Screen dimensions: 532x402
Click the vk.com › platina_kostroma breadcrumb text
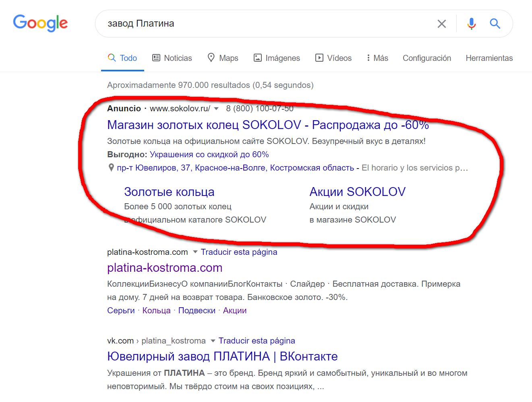(x=156, y=341)
